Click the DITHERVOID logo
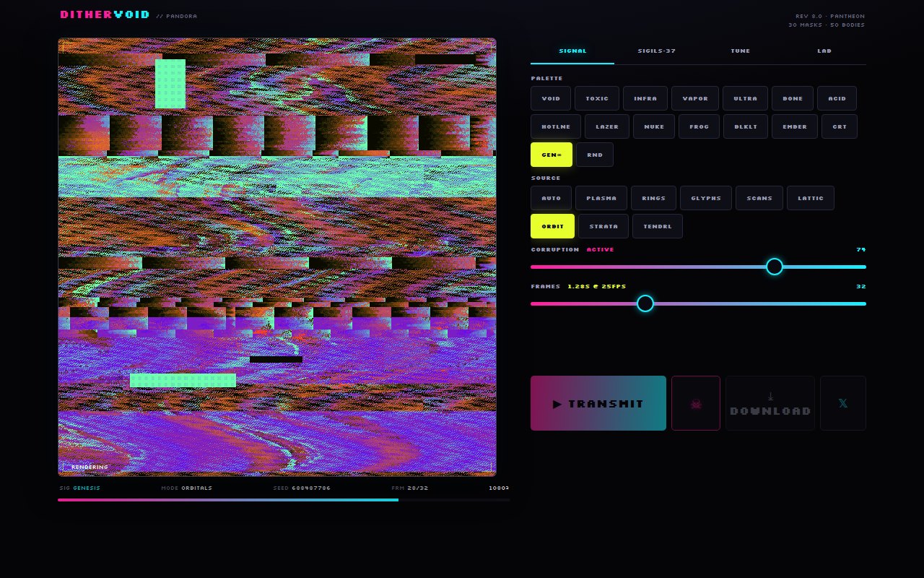This screenshot has width=924, height=578. [105, 14]
